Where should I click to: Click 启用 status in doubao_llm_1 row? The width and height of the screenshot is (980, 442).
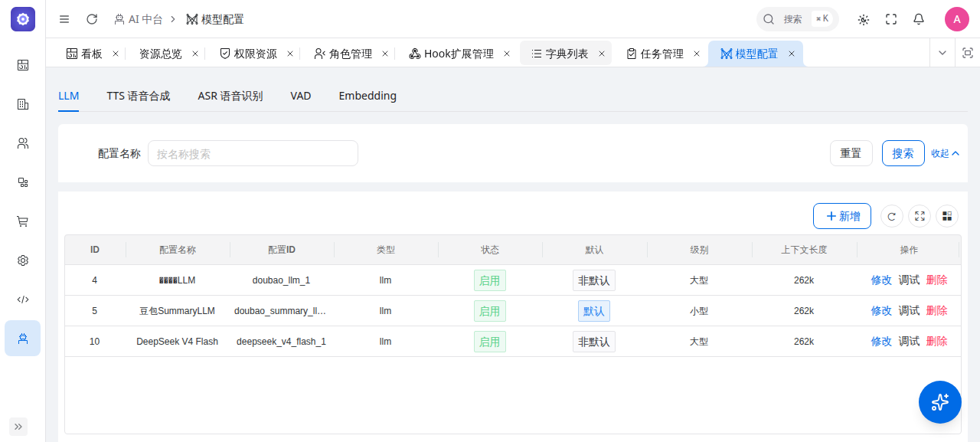[490, 280]
